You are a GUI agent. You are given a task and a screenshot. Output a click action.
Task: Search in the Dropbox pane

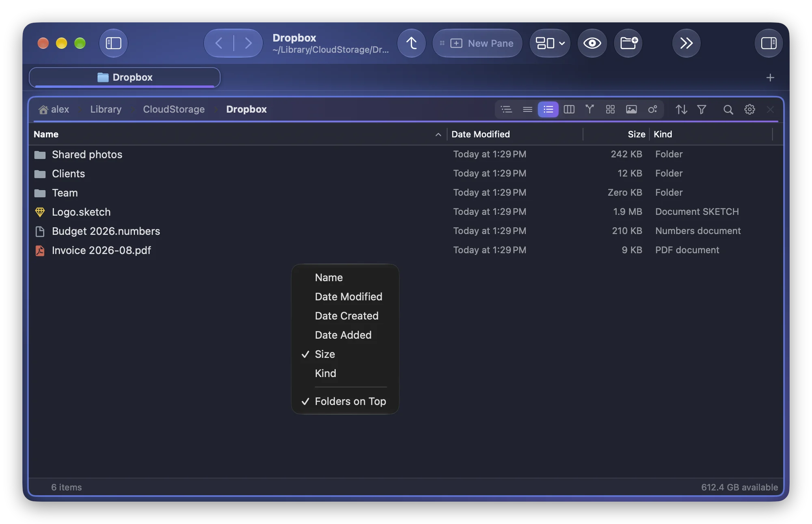(728, 109)
